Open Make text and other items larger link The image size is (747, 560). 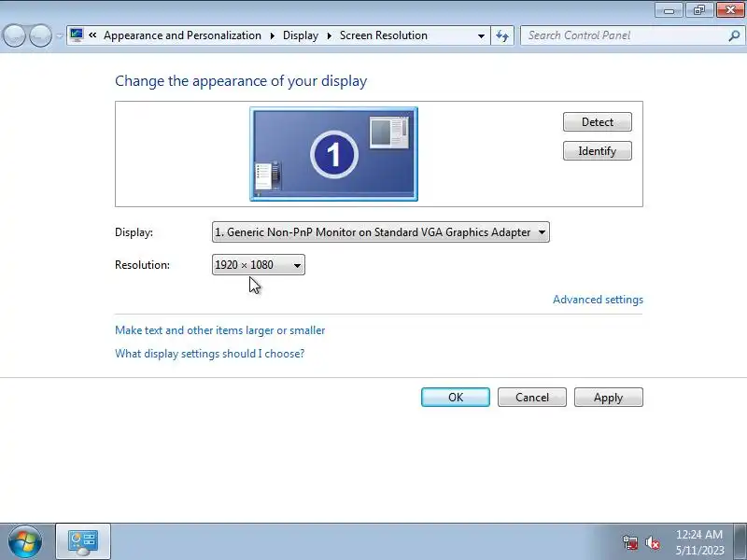(220, 330)
